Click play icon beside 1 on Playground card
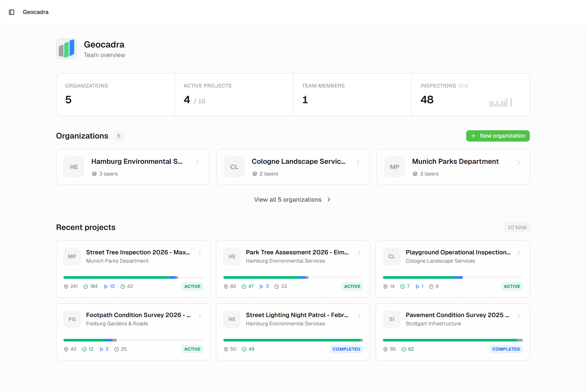The height and width of the screenshot is (392, 586). tap(417, 287)
